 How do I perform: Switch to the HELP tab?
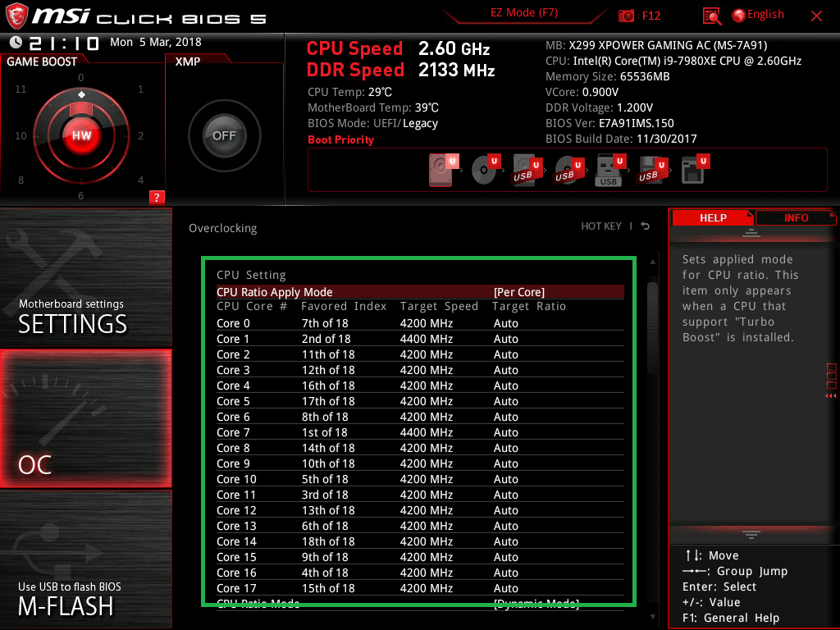(713, 218)
